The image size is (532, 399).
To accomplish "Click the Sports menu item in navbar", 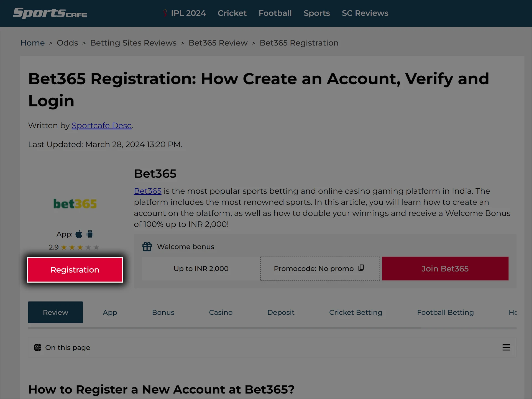I will pyautogui.click(x=317, y=12).
